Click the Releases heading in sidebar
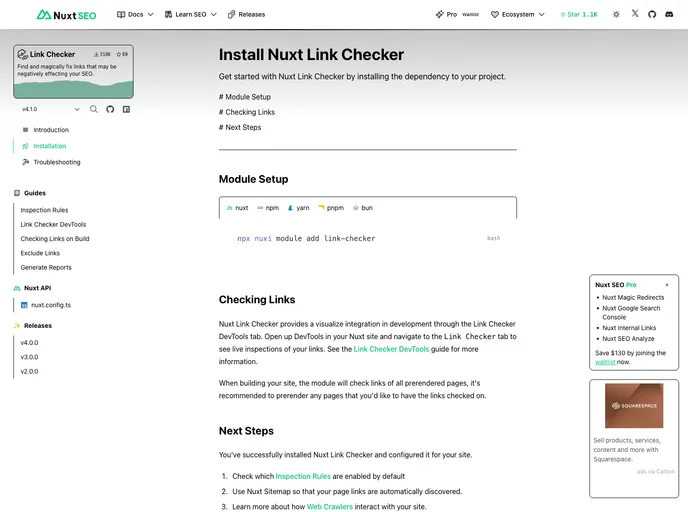This screenshot has height=512, width=688. (38, 326)
